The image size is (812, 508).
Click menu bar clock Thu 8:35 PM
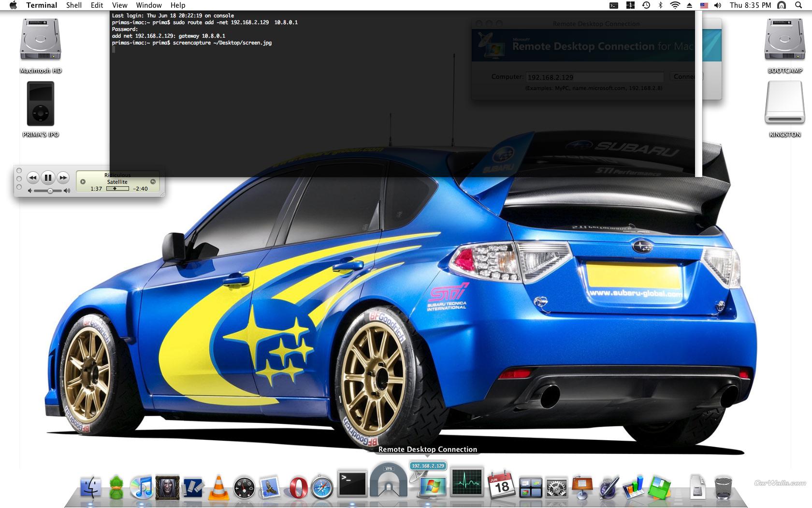click(x=750, y=5)
